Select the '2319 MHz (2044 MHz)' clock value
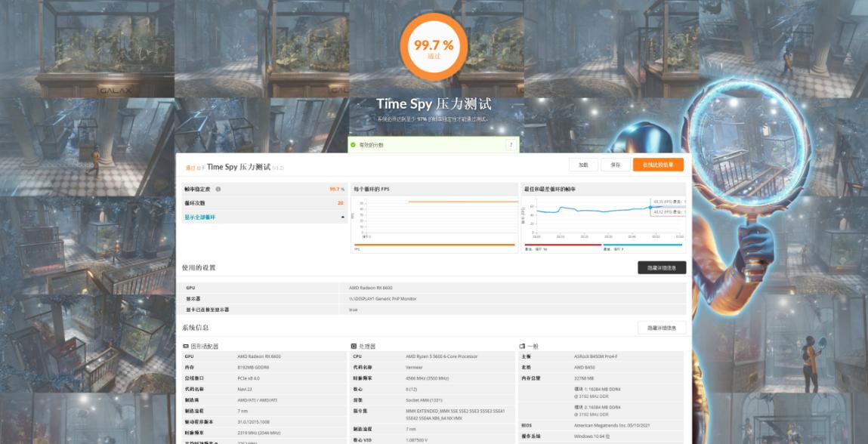 click(x=260, y=433)
